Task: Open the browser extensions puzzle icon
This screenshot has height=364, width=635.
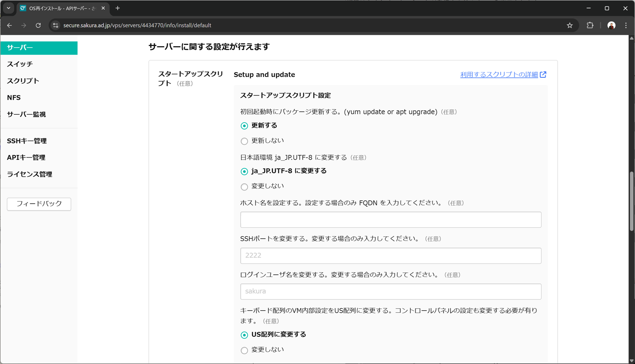Action: pyautogui.click(x=590, y=25)
